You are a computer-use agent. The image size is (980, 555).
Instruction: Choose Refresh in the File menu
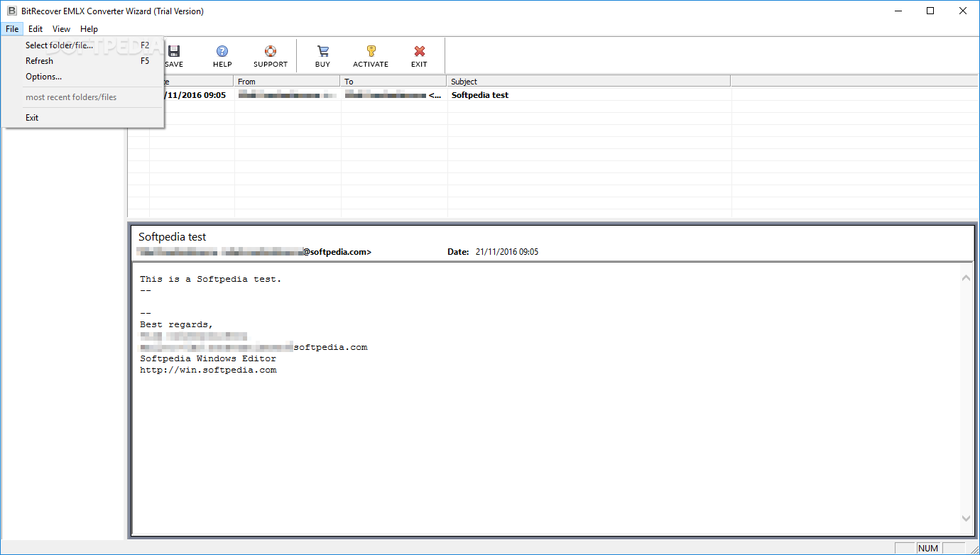[83, 61]
